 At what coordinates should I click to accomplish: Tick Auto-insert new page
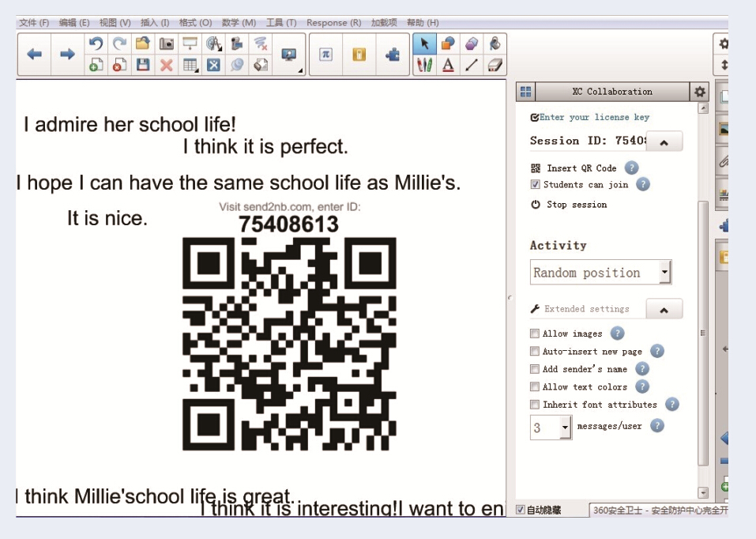click(x=534, y=351)
